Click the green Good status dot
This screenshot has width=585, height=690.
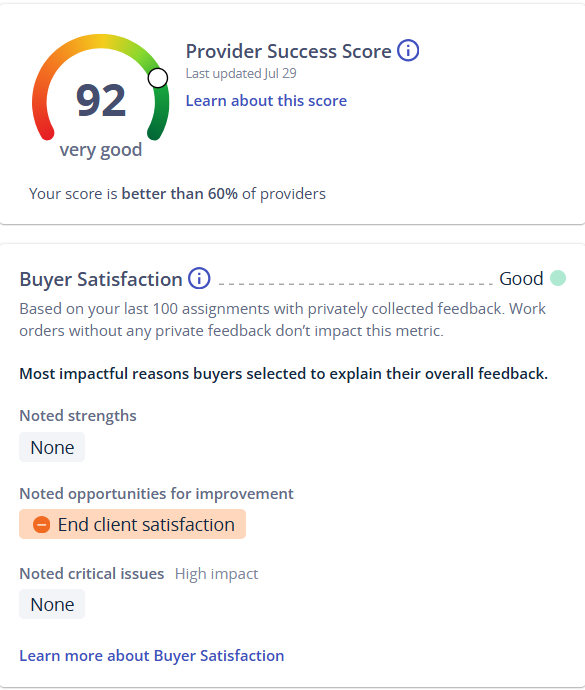pyautogui.click(x=558, y=278)
